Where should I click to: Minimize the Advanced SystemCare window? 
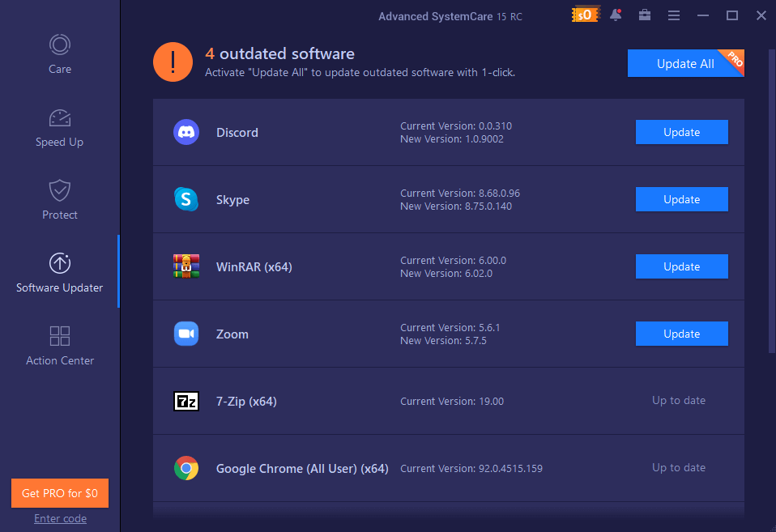703,15
